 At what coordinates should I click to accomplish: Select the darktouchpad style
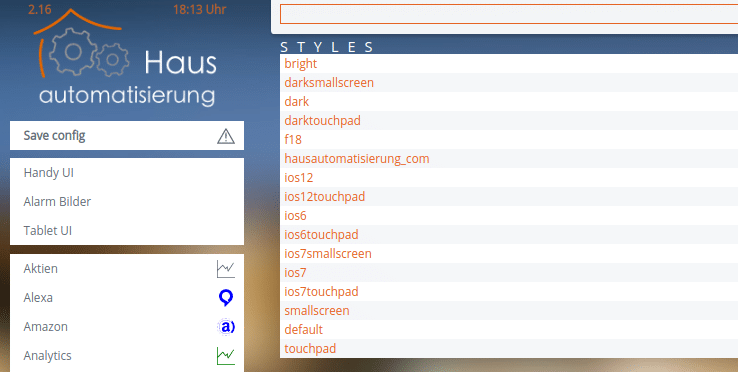click(x=322, y=121)
